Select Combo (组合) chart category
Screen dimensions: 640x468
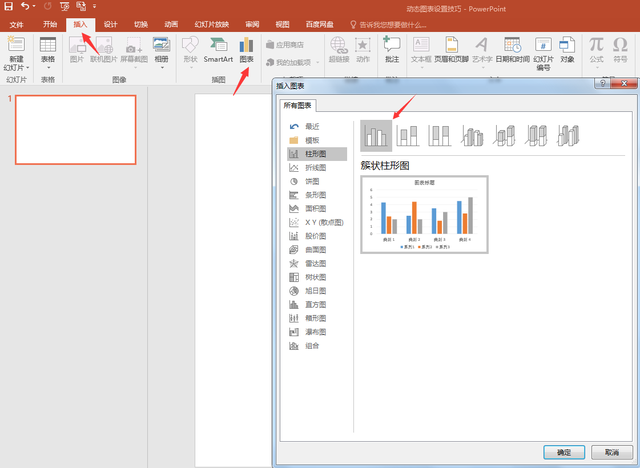317,346
